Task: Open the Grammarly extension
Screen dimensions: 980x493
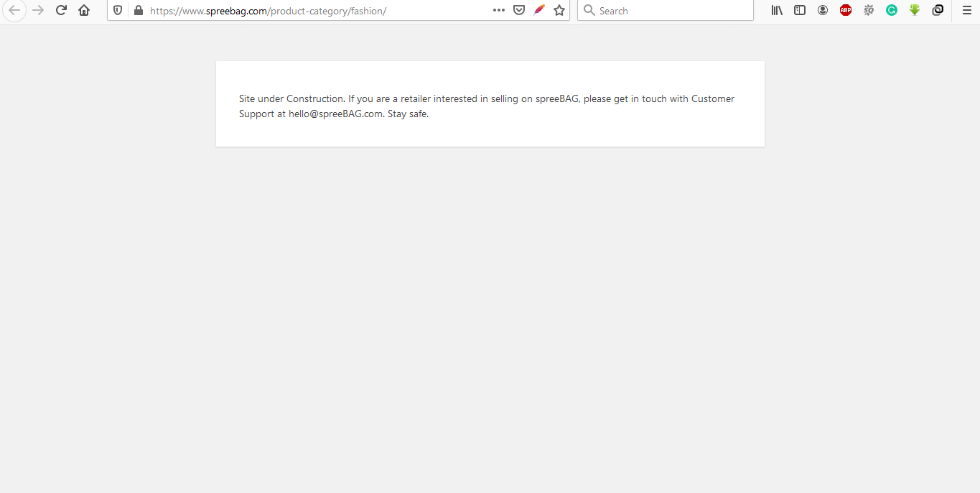Action: click(x=892, y=10)
